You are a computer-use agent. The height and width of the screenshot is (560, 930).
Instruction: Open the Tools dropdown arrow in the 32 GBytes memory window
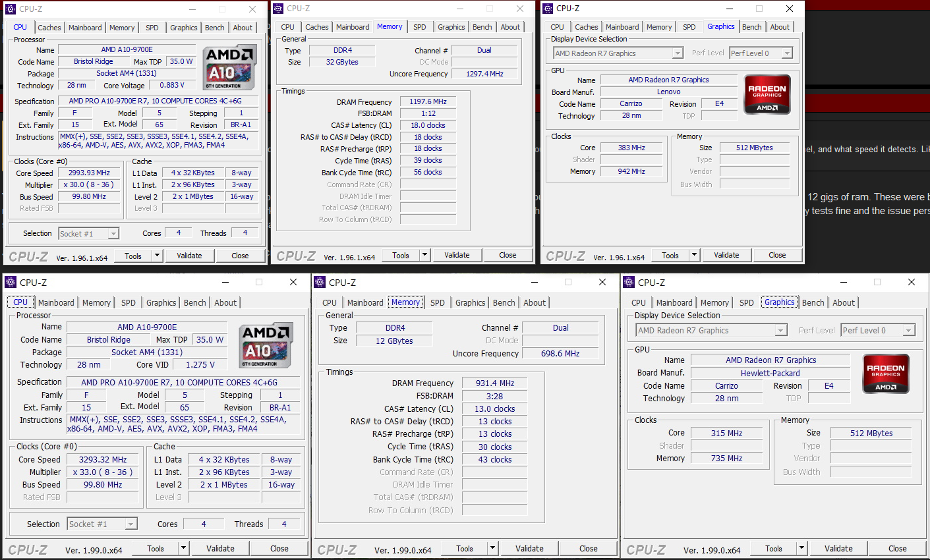click(x=424, y=255)
